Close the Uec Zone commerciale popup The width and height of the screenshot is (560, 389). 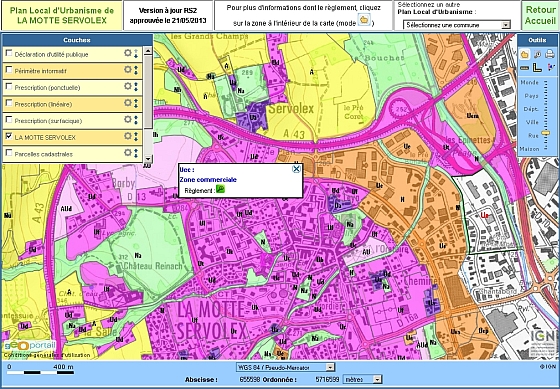(x=296, y=169)
